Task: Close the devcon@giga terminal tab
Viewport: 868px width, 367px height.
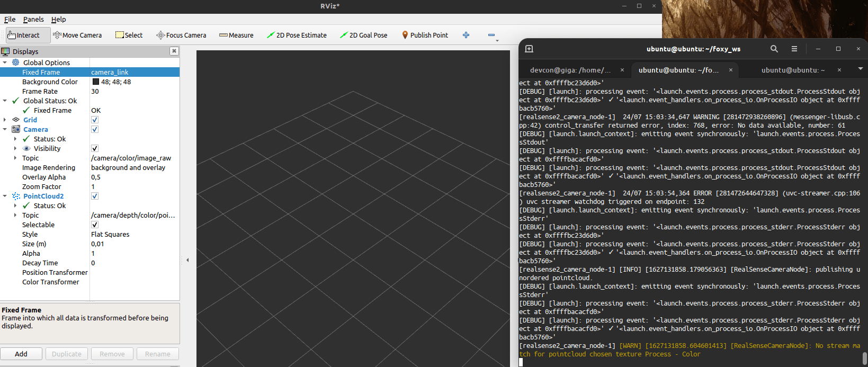Action: (622, 70)
